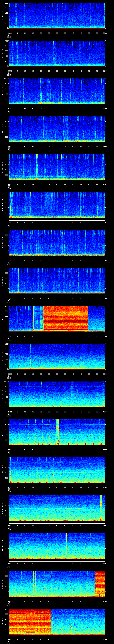Click the 7:33:00 start time label
The height and width of the screenshot is (644, 114).
pos(9,184)
